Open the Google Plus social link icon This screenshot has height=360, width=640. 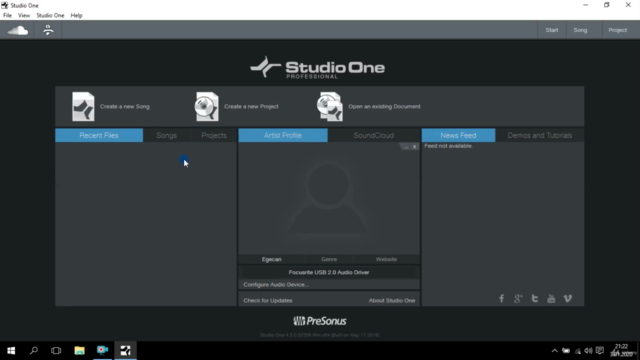(518, 299)
